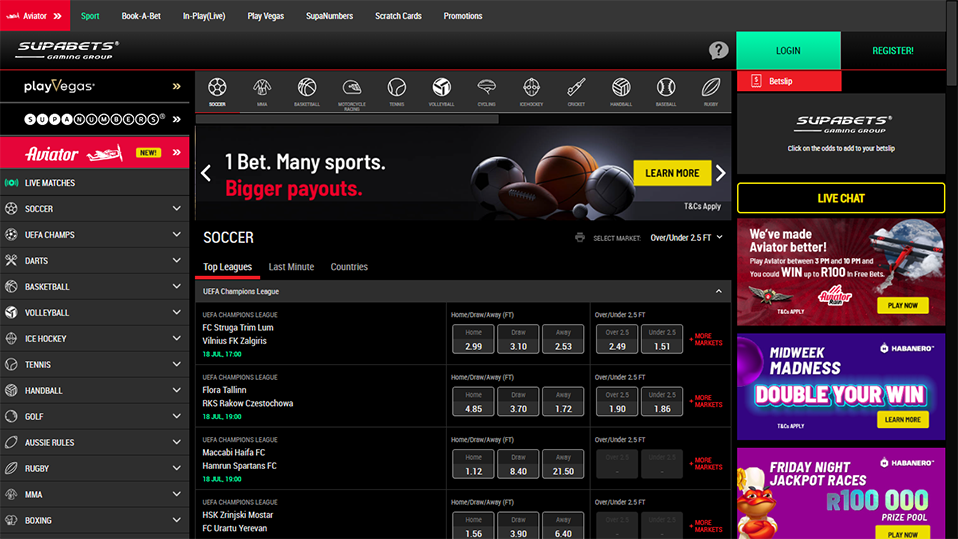Viewport: 958px width, 539px height.
Task: Open the MMA sport icon
Action: pyautogui.click(x=262, y=91)
